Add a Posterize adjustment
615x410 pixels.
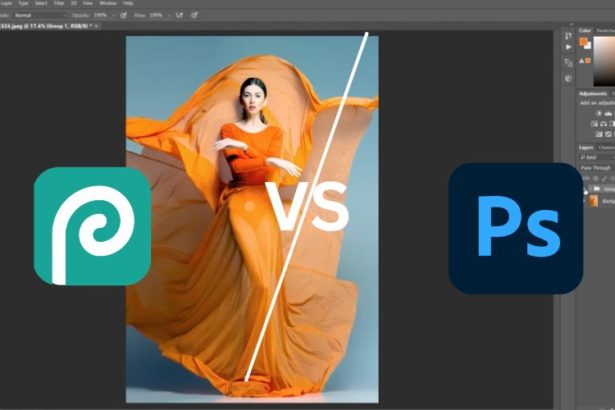608,134
